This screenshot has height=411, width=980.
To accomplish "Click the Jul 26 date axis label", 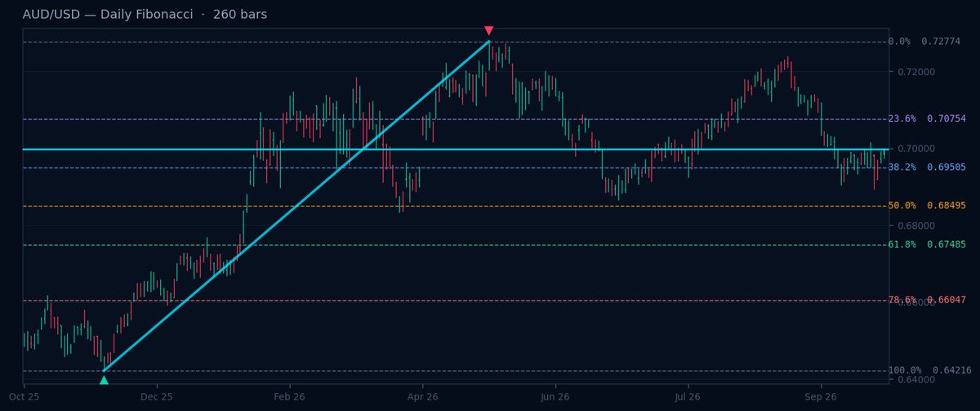I will 688,396.
